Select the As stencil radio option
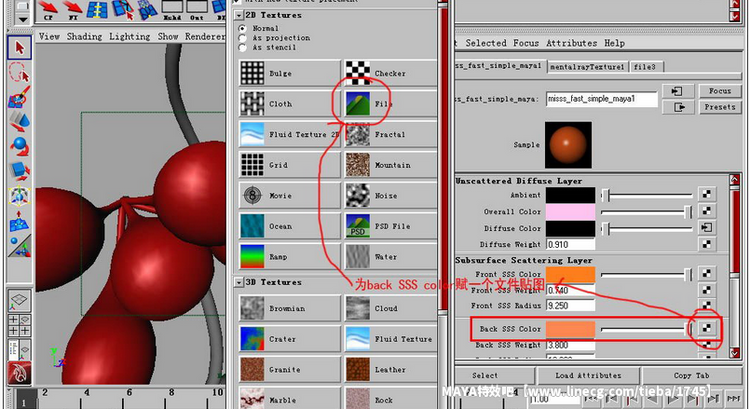Viewport: 750px width, 409px height. (x=243, y=47)
